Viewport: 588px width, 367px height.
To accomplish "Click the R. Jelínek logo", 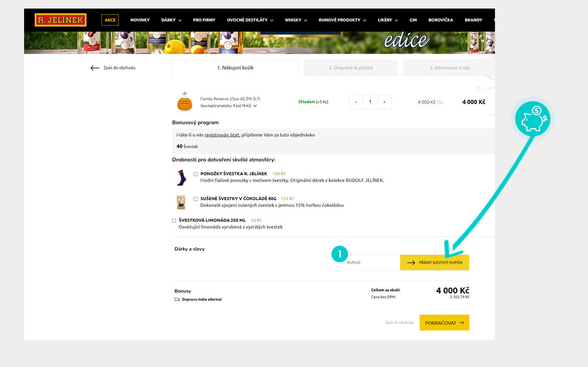I will coord(60,20).
